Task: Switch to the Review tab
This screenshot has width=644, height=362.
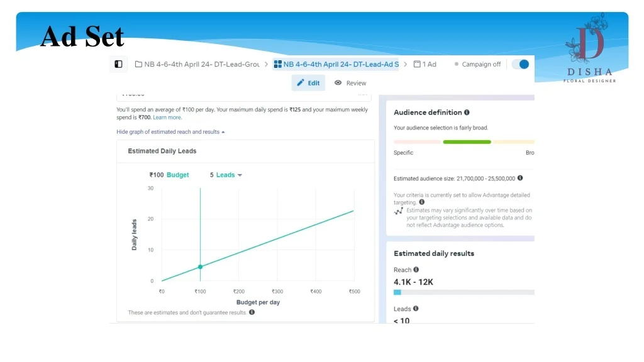Action: 350,83
